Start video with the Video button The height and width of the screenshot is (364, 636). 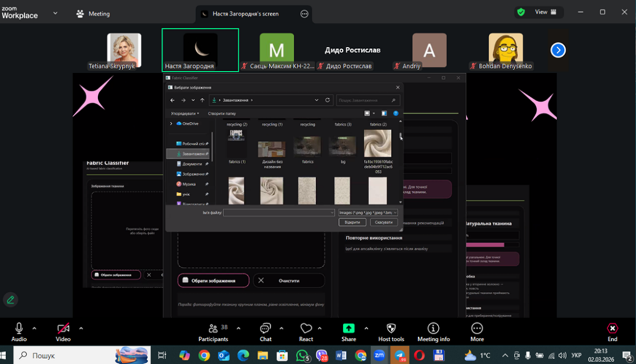coord(63,329)
